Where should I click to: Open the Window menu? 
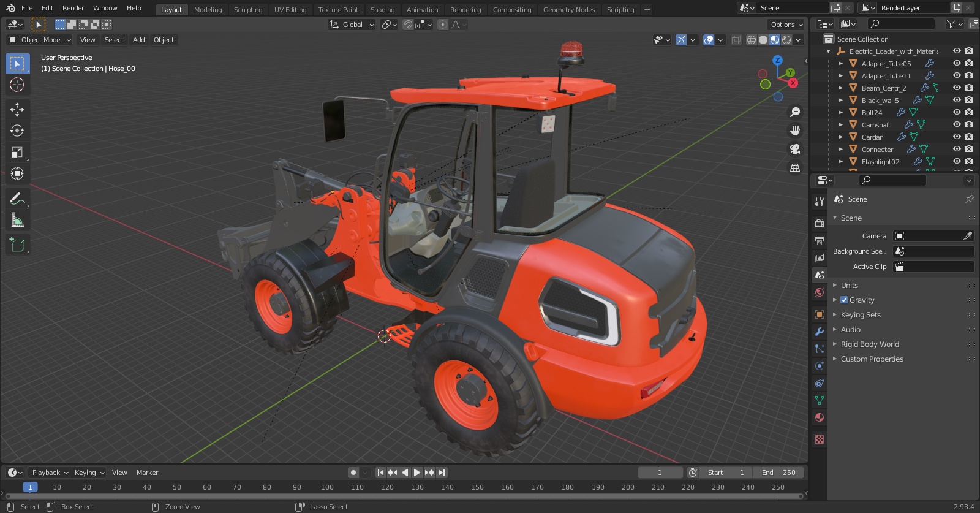[x=105, y=8]
